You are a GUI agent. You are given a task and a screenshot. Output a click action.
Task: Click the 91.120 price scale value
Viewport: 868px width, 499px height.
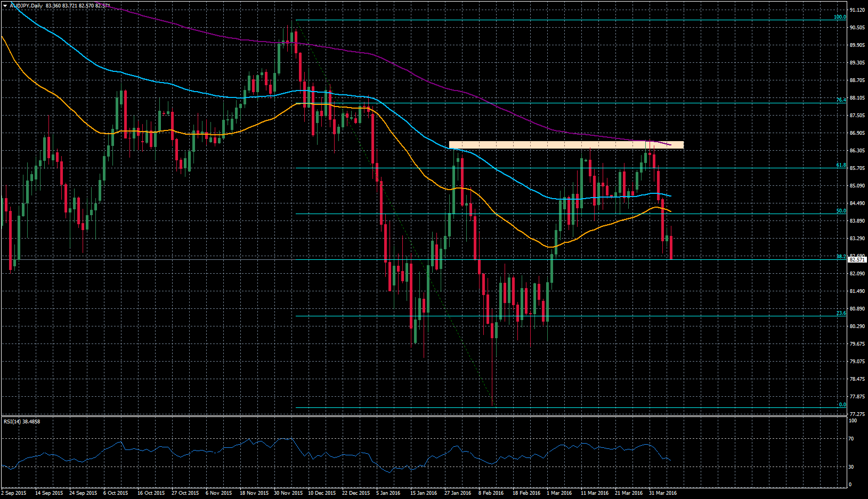pyautogui.click(x=857, y=10)
